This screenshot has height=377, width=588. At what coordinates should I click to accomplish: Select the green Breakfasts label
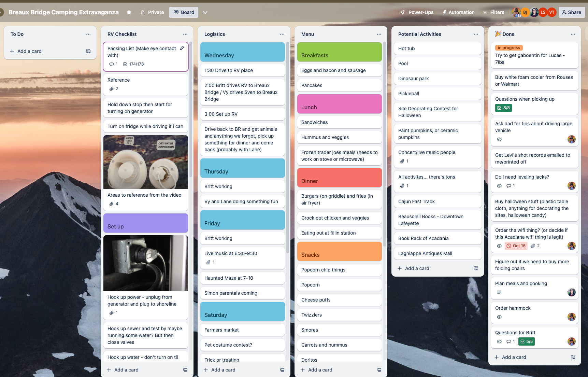(339, 52)
